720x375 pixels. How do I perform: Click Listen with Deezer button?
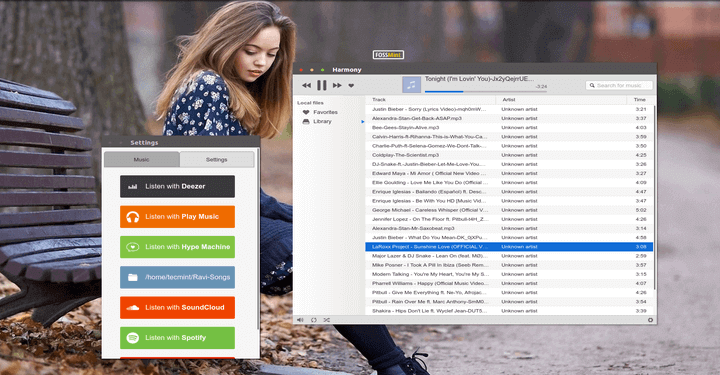point(177,186)
